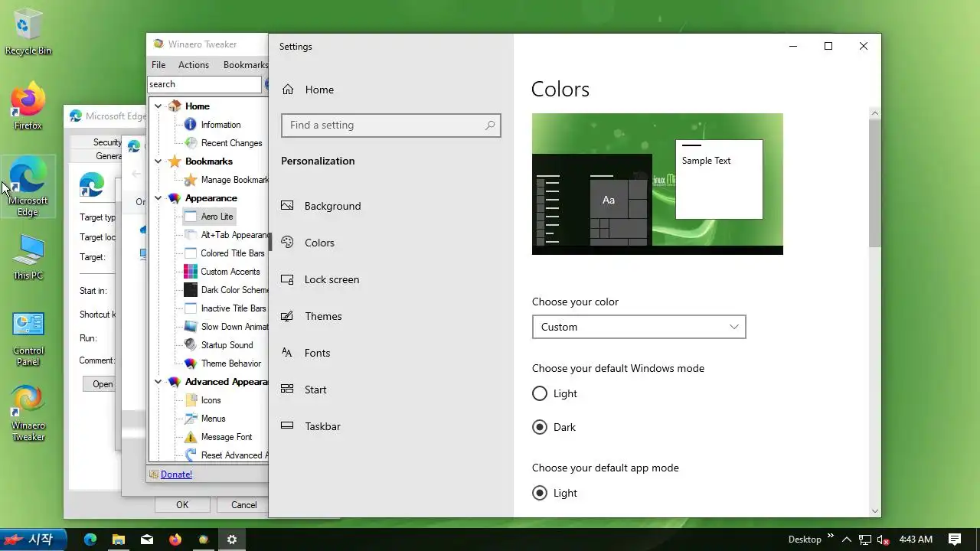Click the Settings gear taskbar button
The width and height of the screenshot is (980, 551).
232,540
